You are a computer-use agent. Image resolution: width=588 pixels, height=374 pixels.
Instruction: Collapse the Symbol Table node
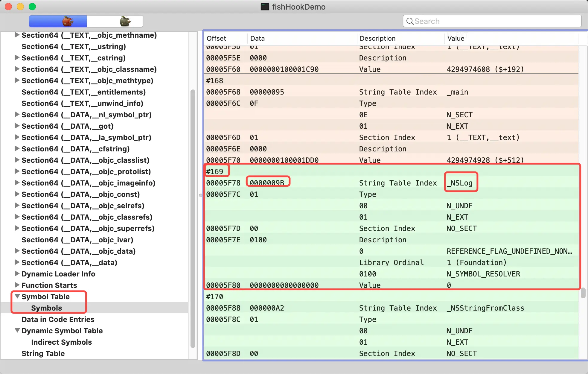click(x=17, y=297)
